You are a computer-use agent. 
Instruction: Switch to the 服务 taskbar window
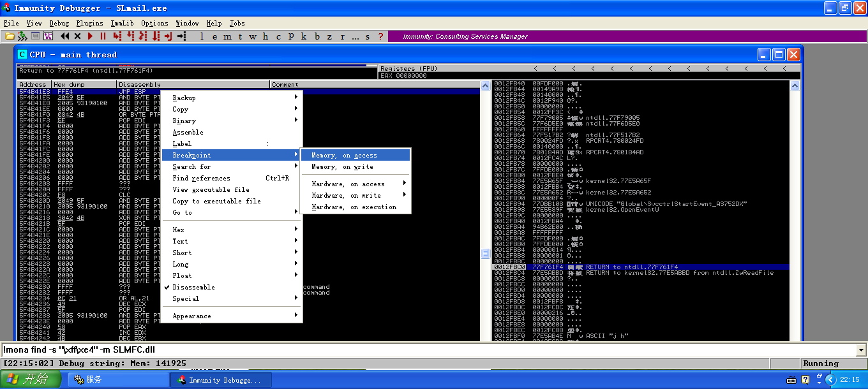pos(117,379)
